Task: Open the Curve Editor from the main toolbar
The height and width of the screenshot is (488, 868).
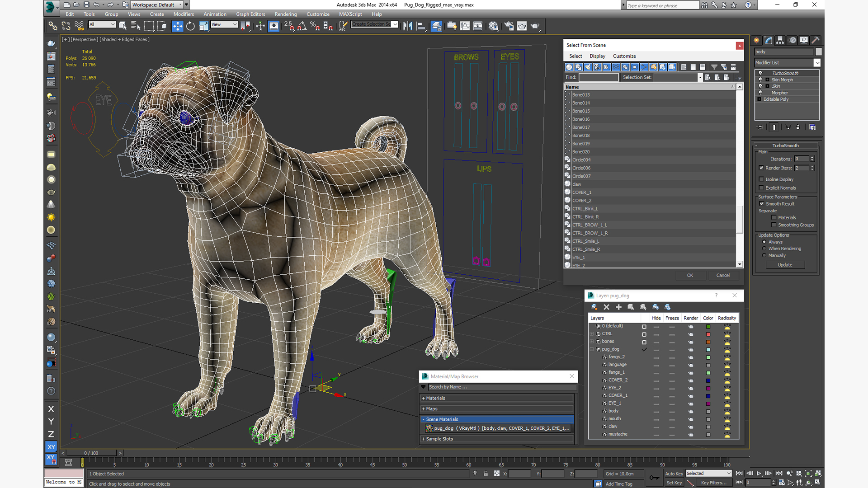Action: click(465, 26)
